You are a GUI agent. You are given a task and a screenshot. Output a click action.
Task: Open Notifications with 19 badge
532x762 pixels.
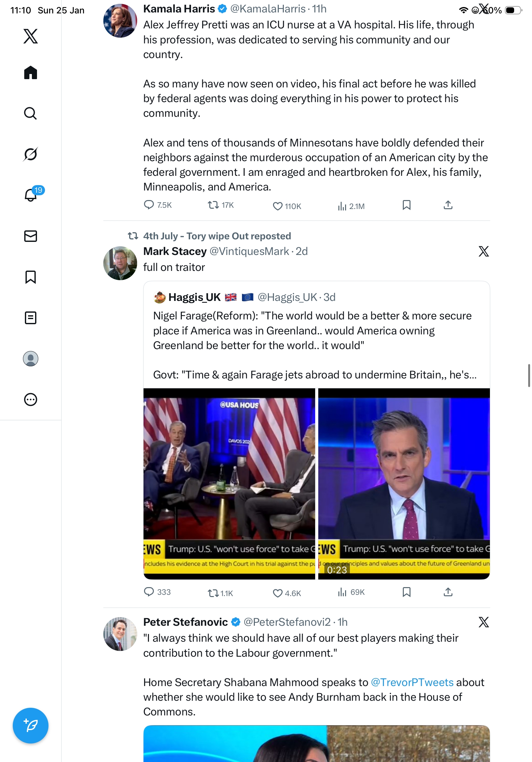pyautogui.click(x=31, y=195)
